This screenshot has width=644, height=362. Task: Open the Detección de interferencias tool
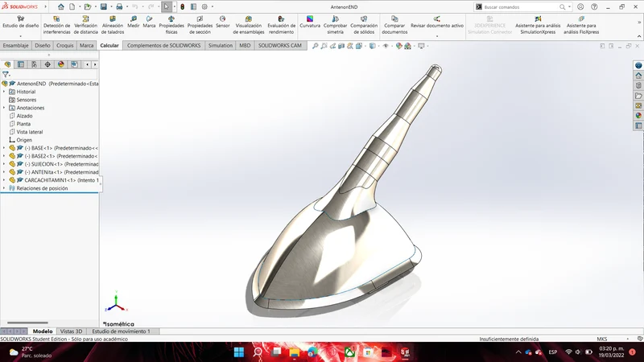point(56,25)
